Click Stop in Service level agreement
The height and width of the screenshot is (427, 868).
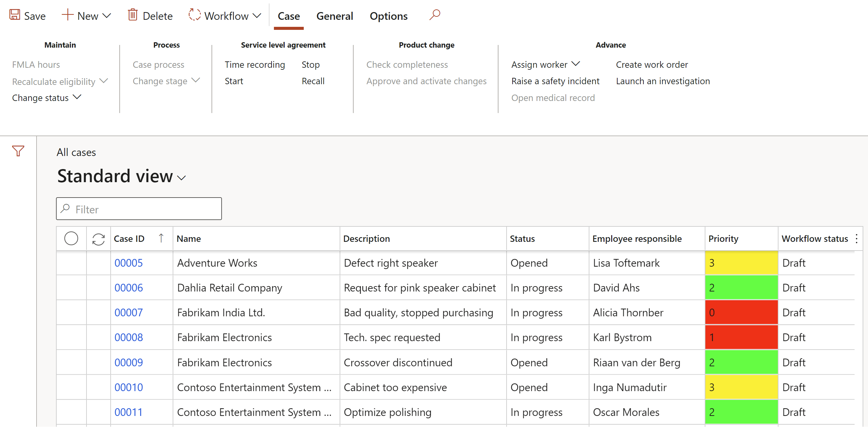coord(311,64)
